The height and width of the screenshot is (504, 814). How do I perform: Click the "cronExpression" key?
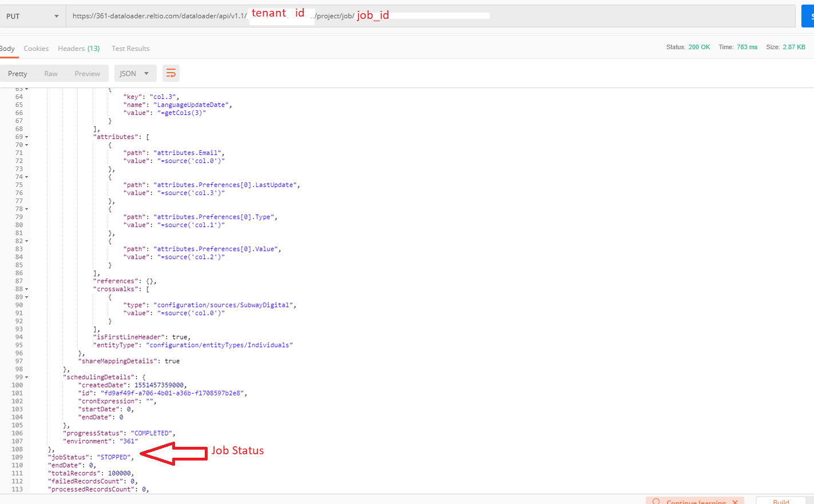[x=108, y=401]
